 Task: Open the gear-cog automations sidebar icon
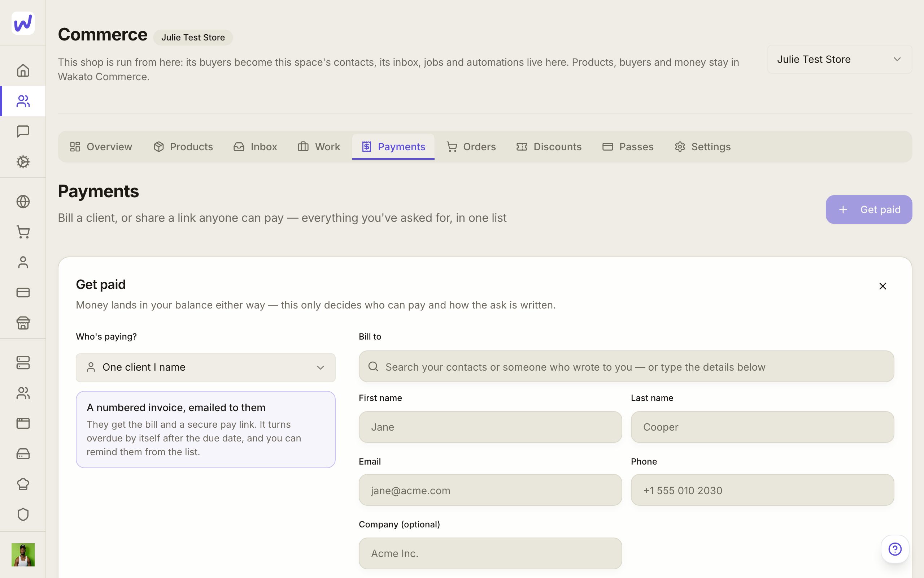[x=23, y=162]
